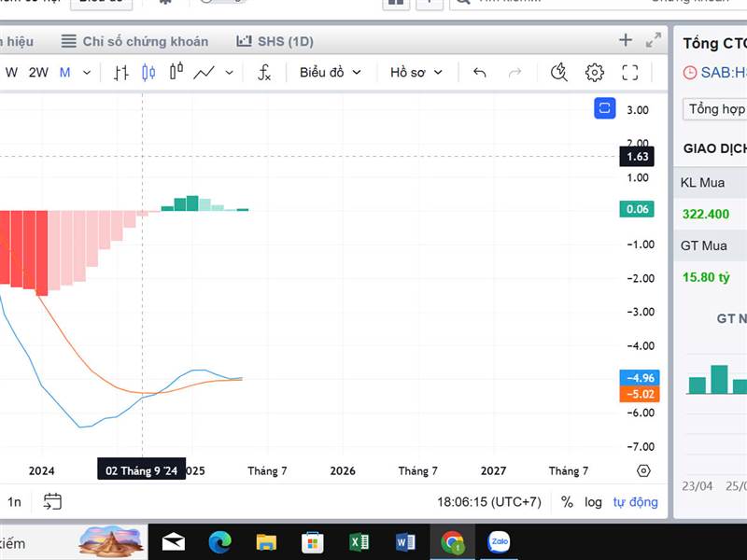The image size is (747, 560).
Task: Switch to 'Chỉ số chứng khoán' tab
Action: [x=134, y=41]
